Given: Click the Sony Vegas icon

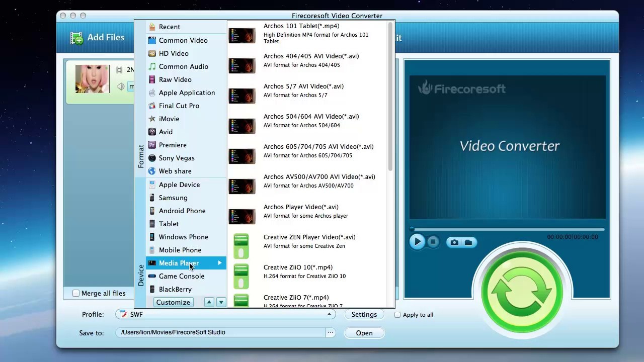Looking at the screenshot, I should point(152,158).
